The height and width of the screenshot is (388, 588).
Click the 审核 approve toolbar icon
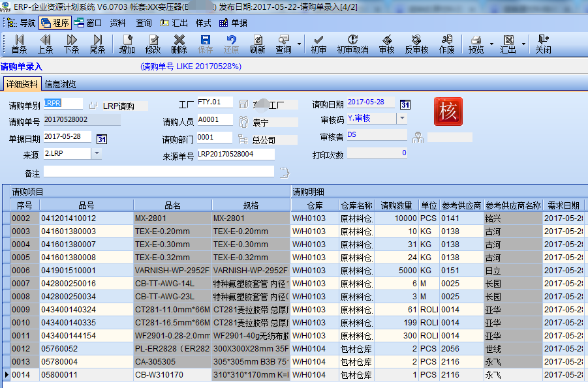point(386,44)
